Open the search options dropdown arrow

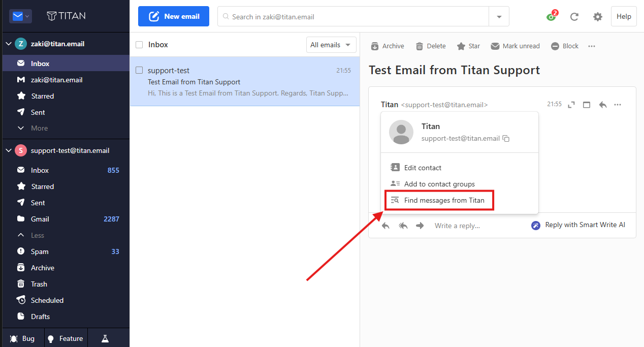(x=499, y=16)
